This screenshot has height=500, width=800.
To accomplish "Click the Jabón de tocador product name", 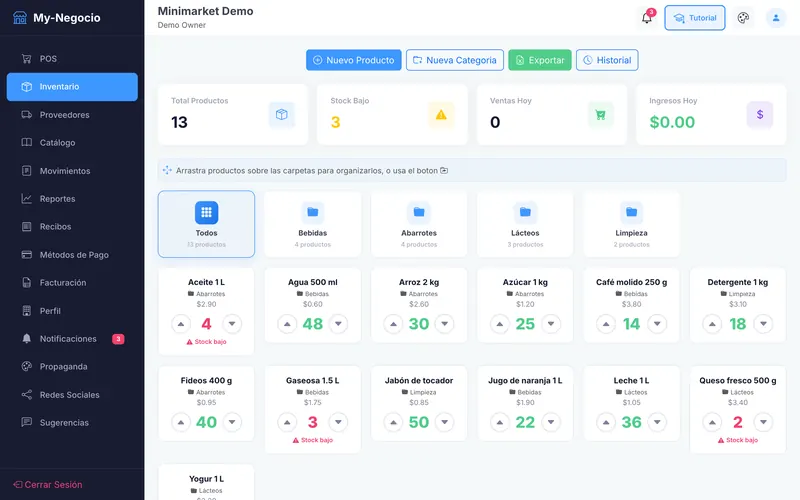I will [419, 381].
